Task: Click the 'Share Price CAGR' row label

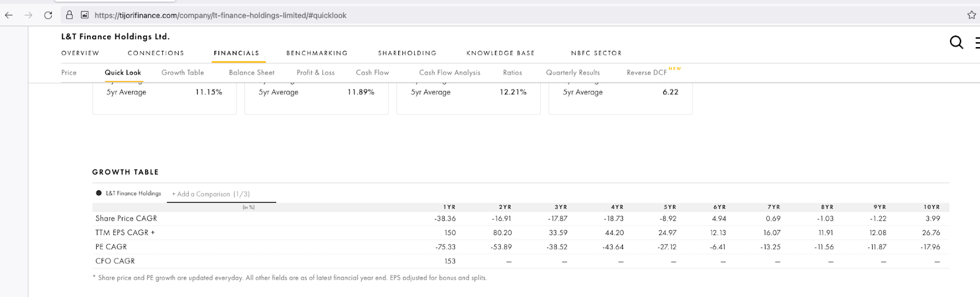Action: [126, 219]
